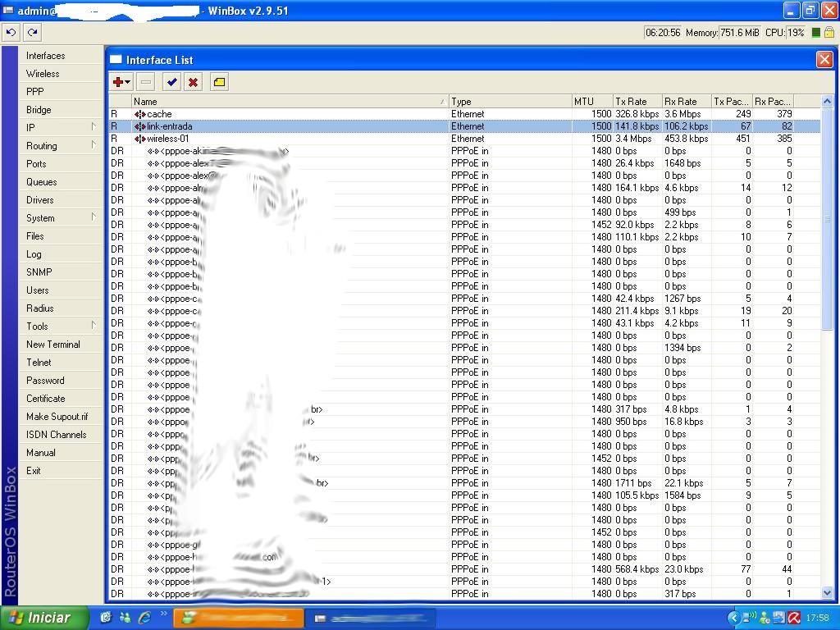Expand the Tools submenu

pyautogui.click(x=61, y=326)
